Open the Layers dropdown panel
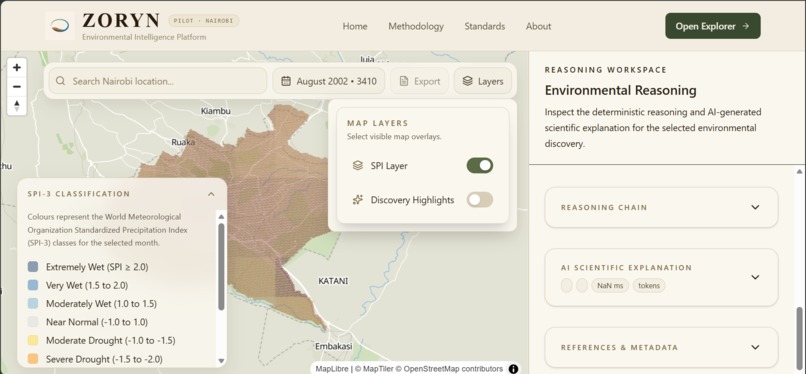Viewport: 806px width, 374px height. click(x=483, y=81)
